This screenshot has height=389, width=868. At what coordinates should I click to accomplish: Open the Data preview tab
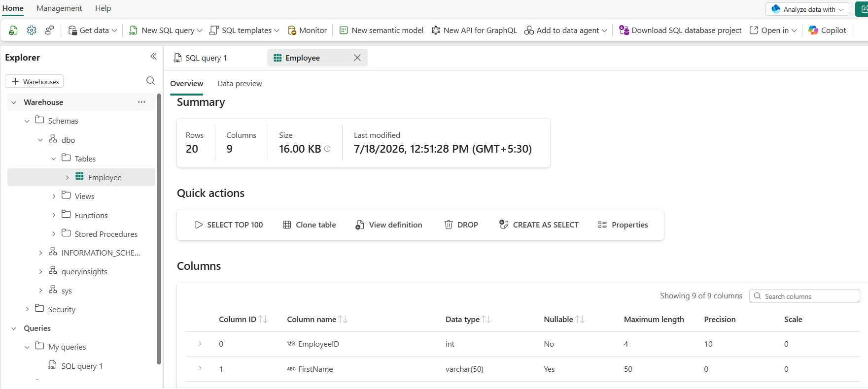[240, 83]
